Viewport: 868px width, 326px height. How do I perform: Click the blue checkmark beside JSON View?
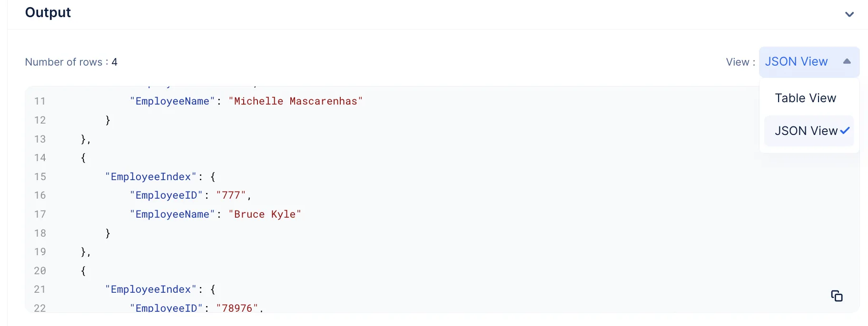[845, 131]
